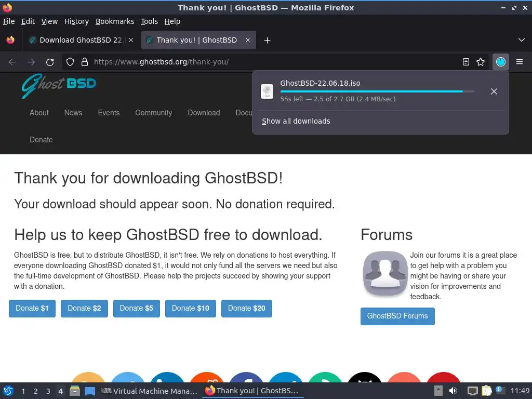This screenshot has width=532, height=399.
Task: Reload the current page
Action: (x=50, y=62)
